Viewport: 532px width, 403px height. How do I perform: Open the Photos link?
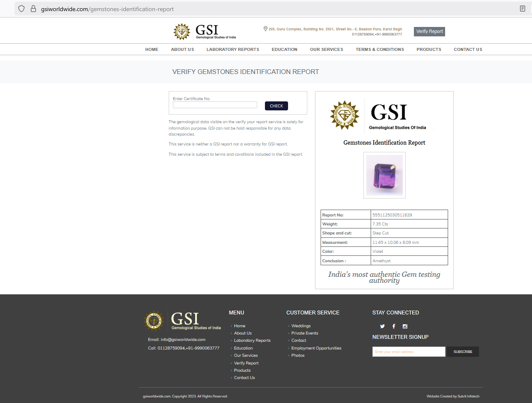coord(298,356)
